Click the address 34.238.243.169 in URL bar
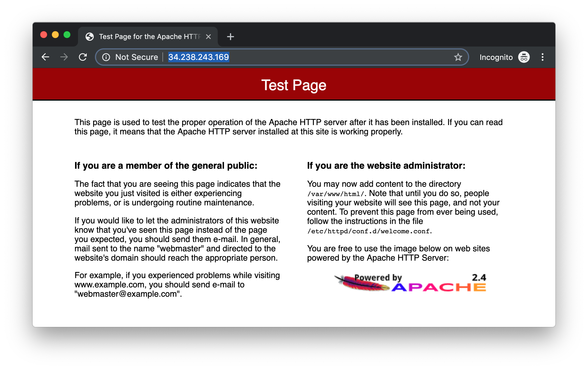588x370 pixels. [199, 57]
